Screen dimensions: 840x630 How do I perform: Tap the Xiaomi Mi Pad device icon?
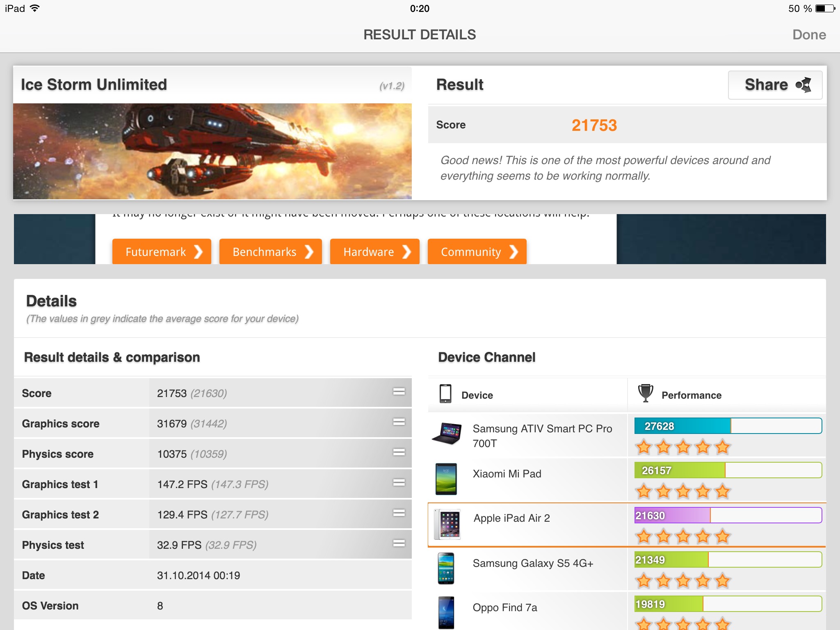click(x=446, y=479)
